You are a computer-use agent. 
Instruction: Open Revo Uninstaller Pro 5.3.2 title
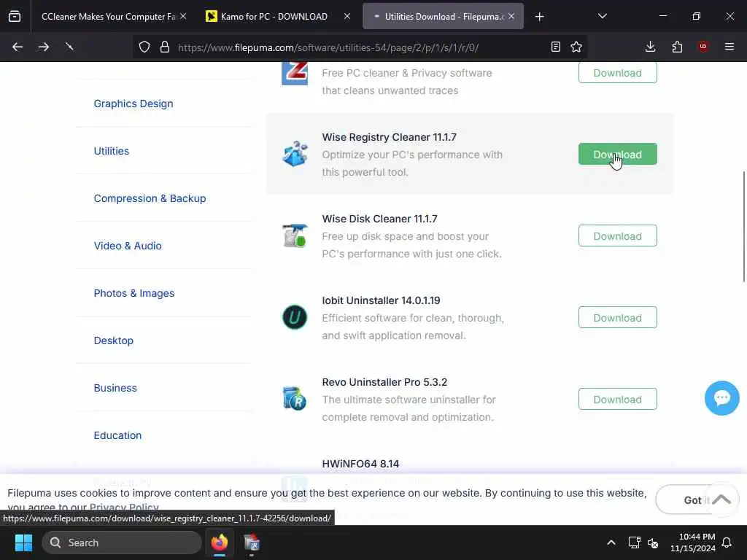(384, 382)
